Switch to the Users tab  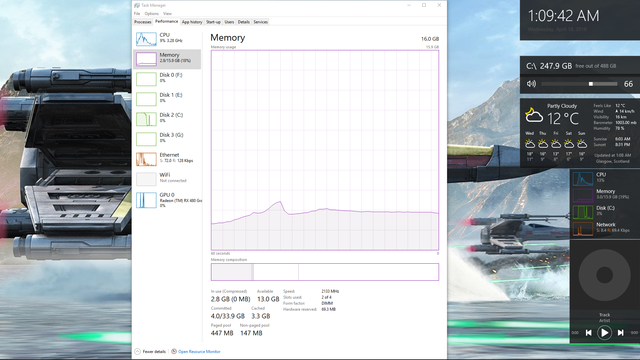(229, 22)
